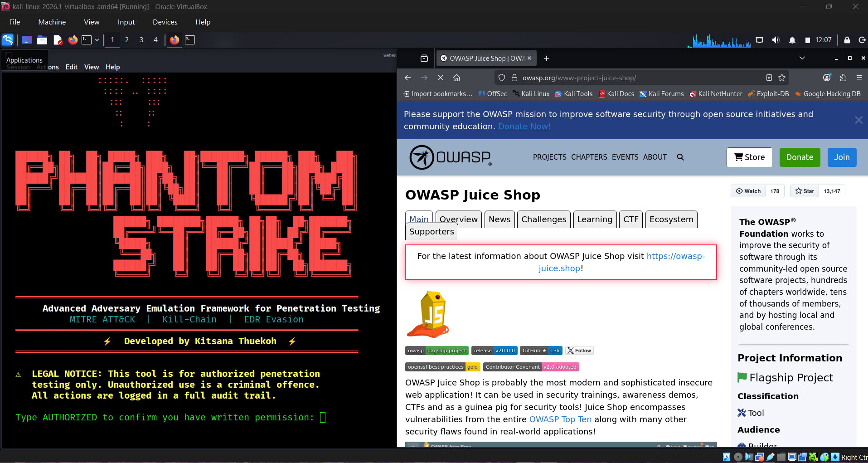
Task: Click the AUTHORIZED prompt cursor in terminal
Action: pyautogui.click(x=323, y=417)
